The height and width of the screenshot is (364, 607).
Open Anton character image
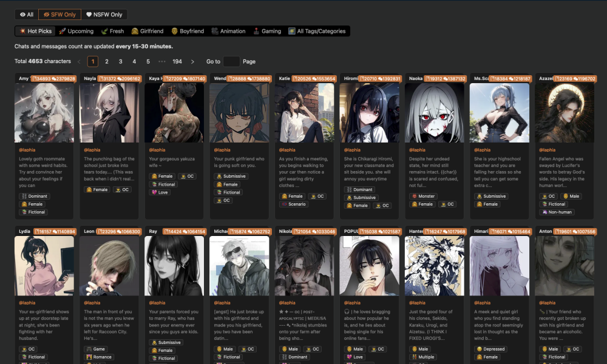[565, 266]
